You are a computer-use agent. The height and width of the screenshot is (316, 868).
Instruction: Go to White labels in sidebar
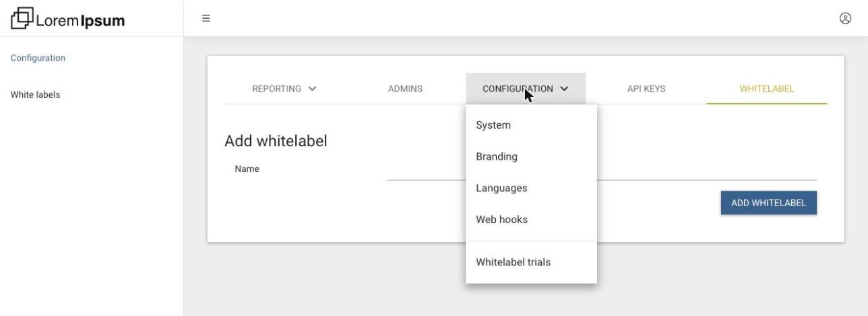pyautogui.click(x=35, y=94)
